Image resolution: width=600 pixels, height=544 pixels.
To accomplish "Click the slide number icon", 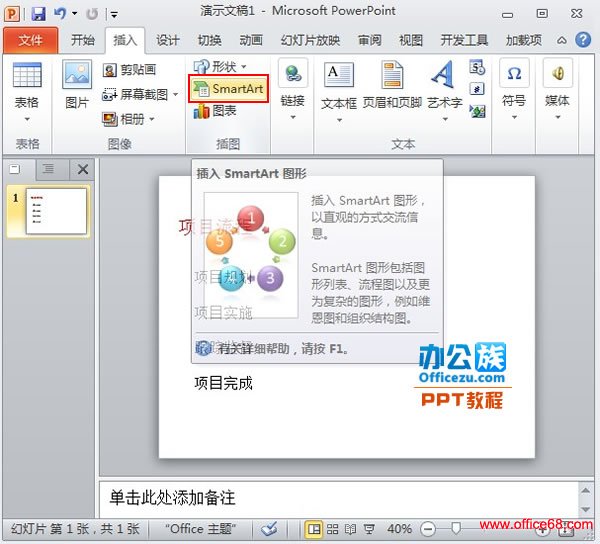I will point(477,90).
